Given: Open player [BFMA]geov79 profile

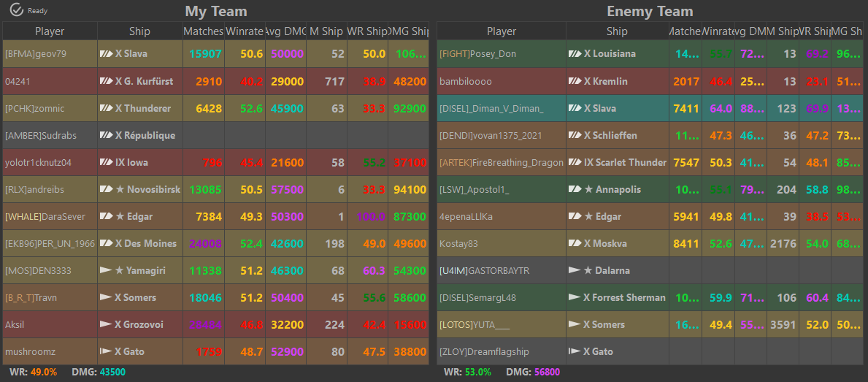Looking at the screenshot, I should click(x=36, y=54).
